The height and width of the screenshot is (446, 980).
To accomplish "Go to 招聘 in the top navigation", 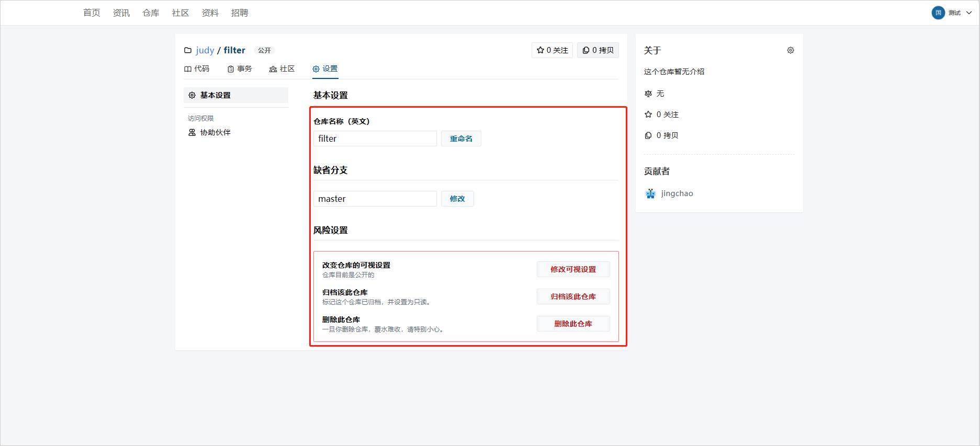I will tap(240, 13).
